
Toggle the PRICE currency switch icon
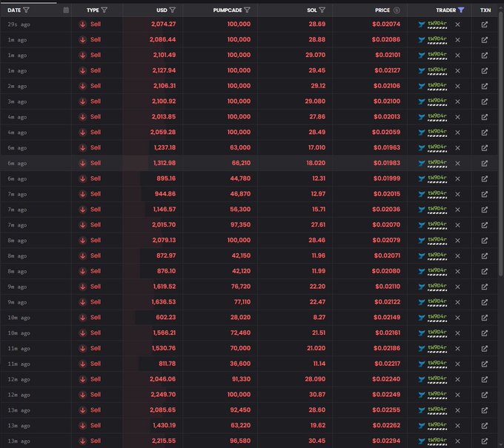click(397, 10)
